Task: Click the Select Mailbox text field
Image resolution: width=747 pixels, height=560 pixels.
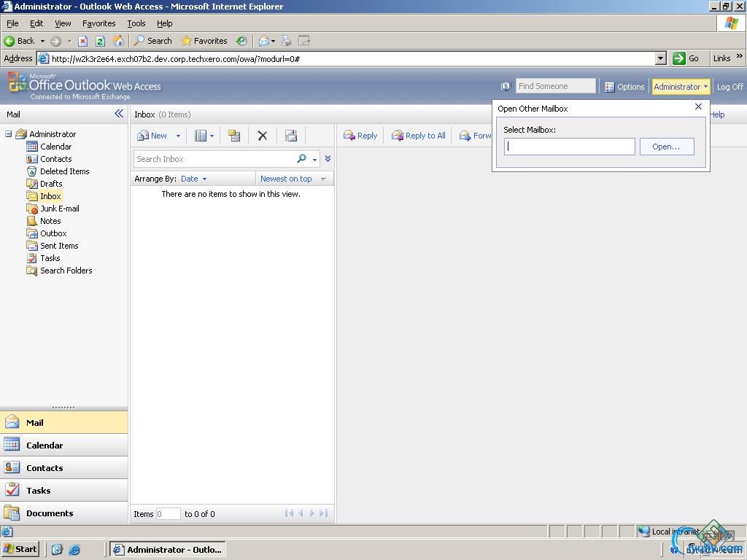Action: coord(569,147)
